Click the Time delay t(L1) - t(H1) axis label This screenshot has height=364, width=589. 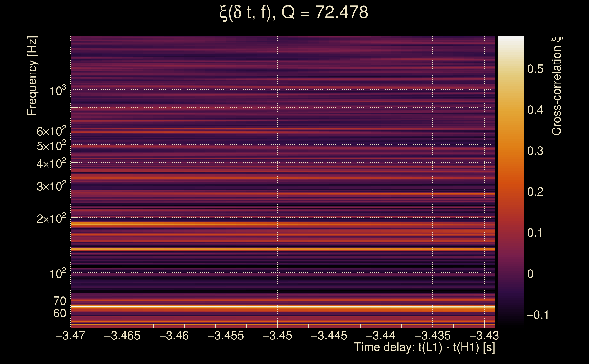point(424,347)
